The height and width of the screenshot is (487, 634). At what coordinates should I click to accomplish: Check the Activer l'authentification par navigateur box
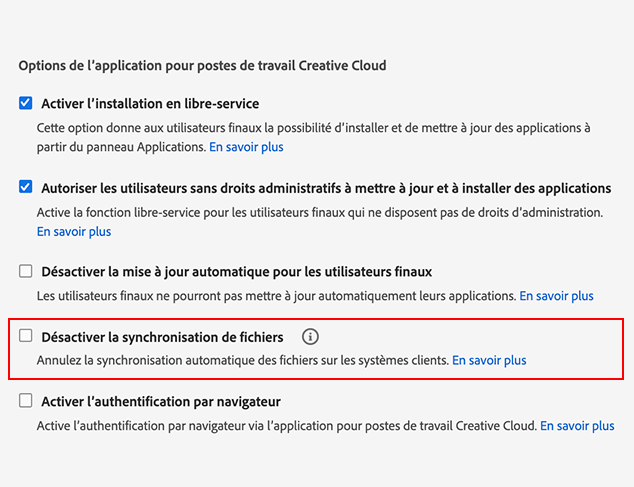click(x=26, y=401)
